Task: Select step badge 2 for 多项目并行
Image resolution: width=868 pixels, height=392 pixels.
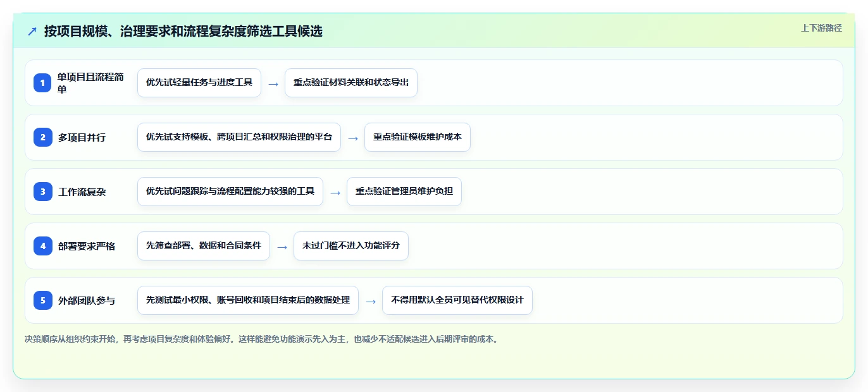Action: [x=42, y=137]
